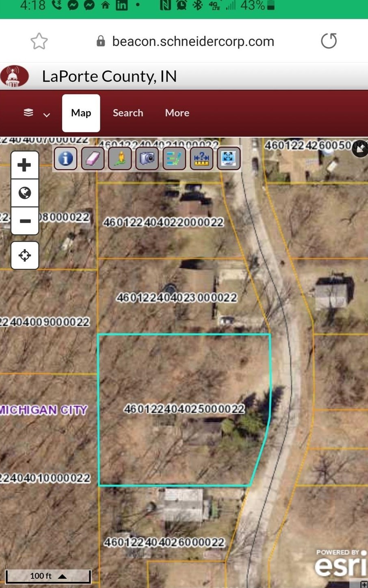Open the More menu
368x588 pixels.
[177, 113]
